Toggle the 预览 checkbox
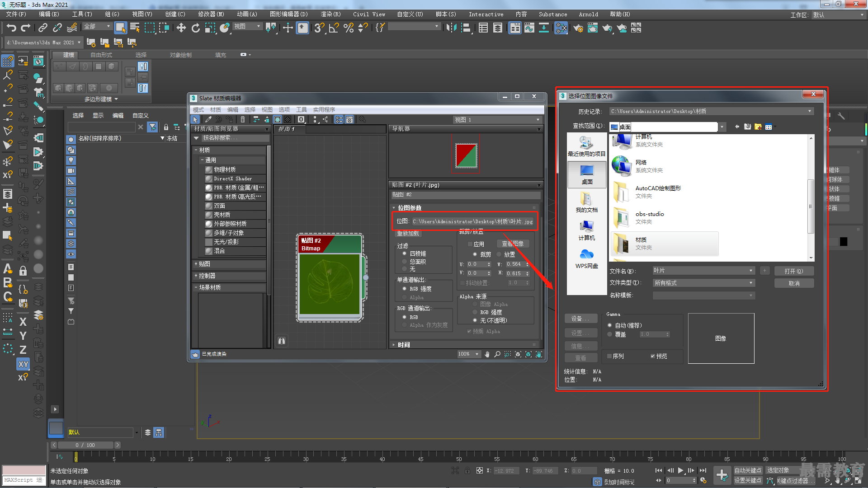The height and width of the screenshot is (488, 868). pos(653,356)
